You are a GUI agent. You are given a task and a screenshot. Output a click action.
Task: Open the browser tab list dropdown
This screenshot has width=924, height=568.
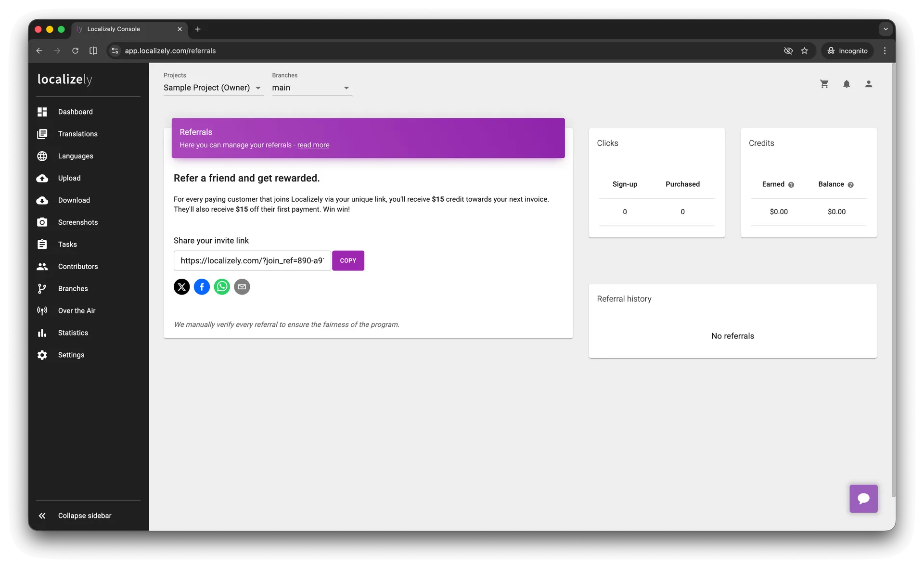pos(885,29)
